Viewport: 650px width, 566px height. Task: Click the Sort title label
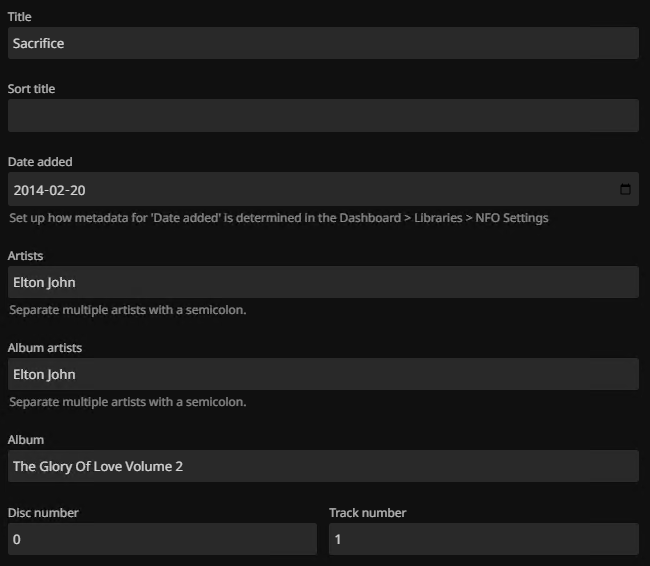click(x=31, y=89)
